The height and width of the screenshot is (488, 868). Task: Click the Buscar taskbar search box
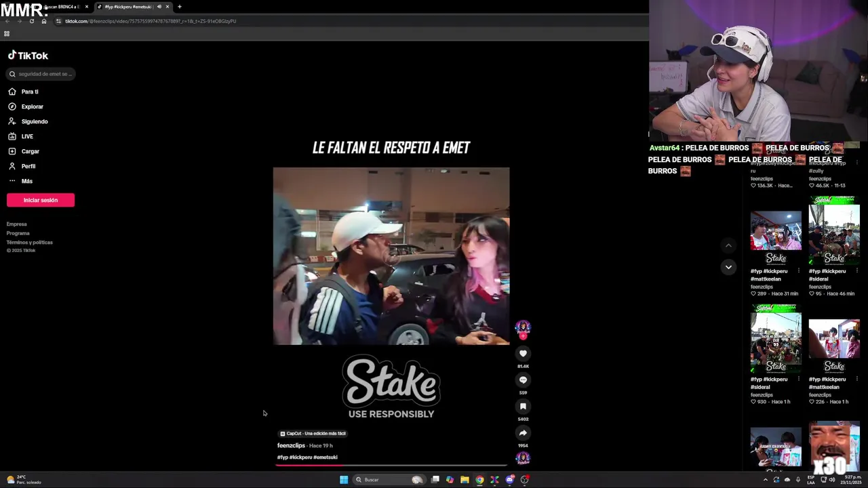[389, 480]
